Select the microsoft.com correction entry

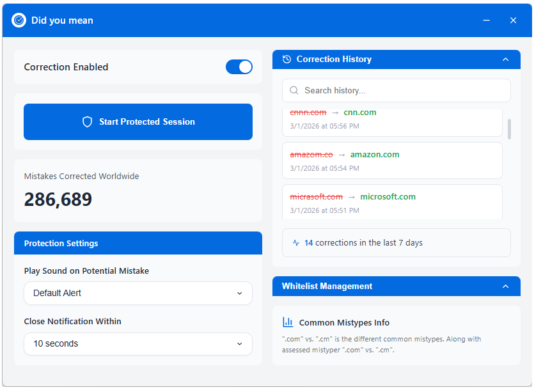point(392,201)
